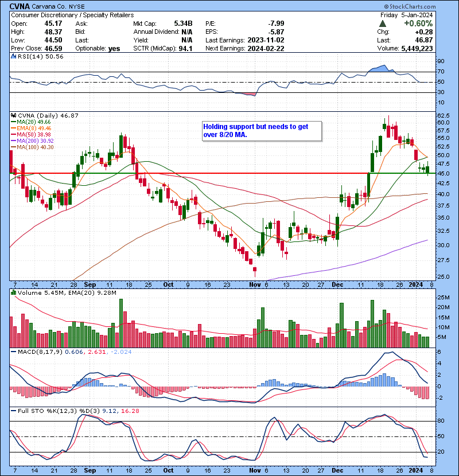Screen dimensions: 459x476
Task: Click the MA(20) 49.66 legend entry
Action: 30,122
